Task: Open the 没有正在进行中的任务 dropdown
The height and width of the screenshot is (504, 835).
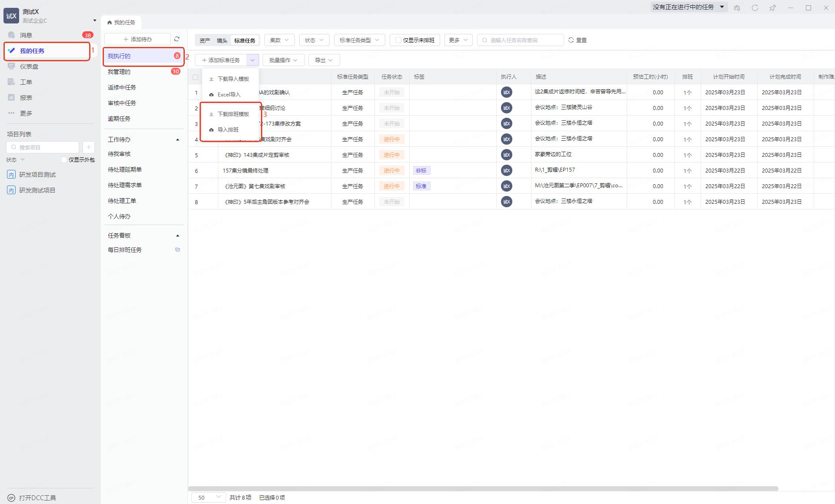Action: coord(689,7)
